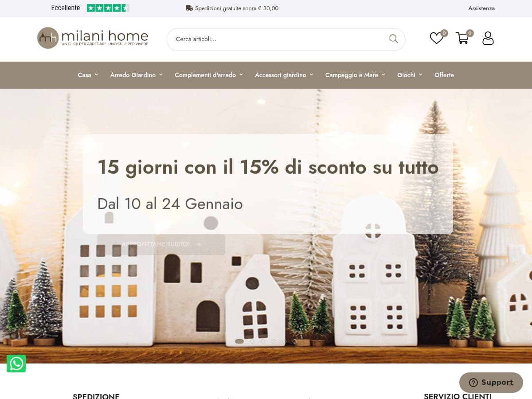Click the search magnifier icon
The image size is (532, 399).
[x=394, y=39]
